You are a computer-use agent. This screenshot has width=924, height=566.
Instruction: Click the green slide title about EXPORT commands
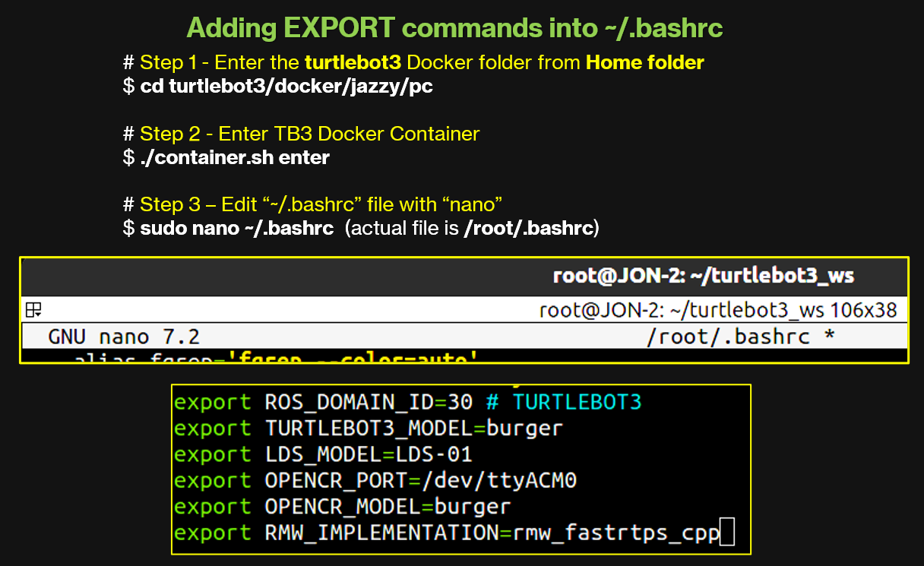(x=454, y=28)
